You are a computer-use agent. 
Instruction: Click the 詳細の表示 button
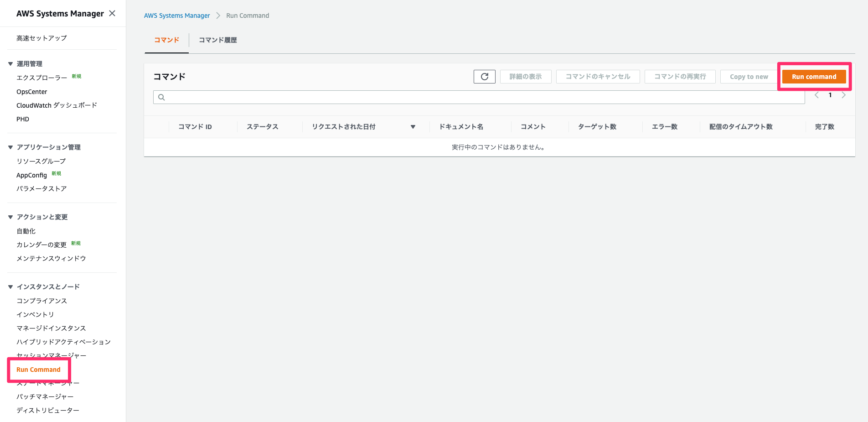click(x=526, y=77)
